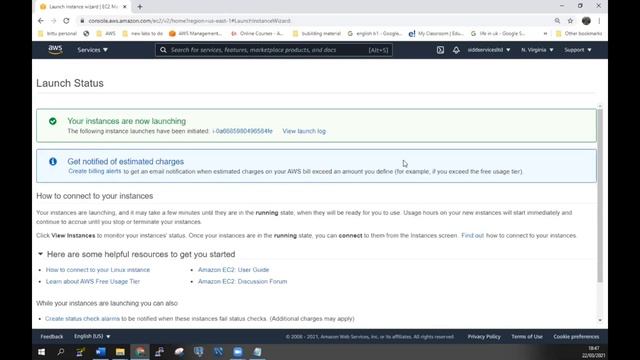640x360 pixels.
Task: Click the Feedback button in footer
Action: coord(52,336)
